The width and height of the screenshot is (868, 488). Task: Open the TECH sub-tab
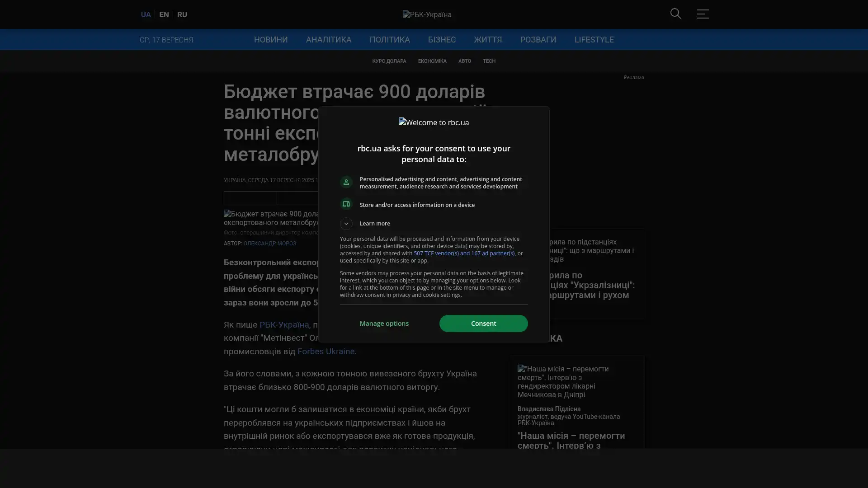(x=489, y=61)
